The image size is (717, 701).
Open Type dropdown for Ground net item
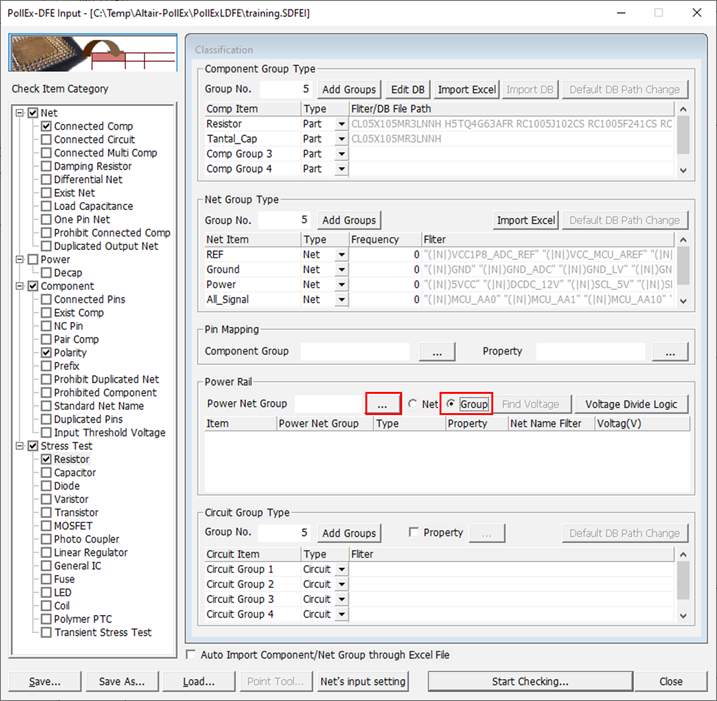[x=342, y=270]
